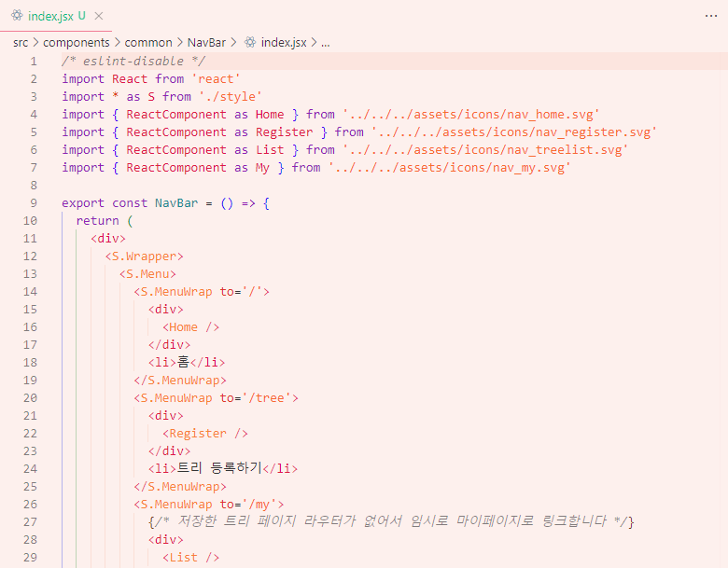Screen dimensions: 728x568
Task: Click line number 26 in the gutter
Action: point(30,505)
